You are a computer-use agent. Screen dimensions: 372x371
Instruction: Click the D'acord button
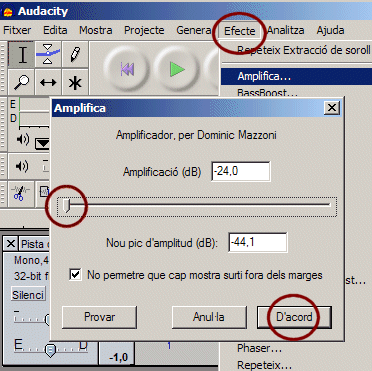(294, 317)
